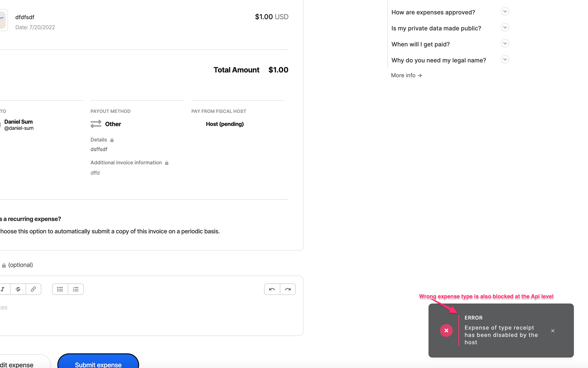Image resolution: width=588 pixels, height=368 pixels.
Task: Open the expense attachment thumbnail
Action: pyautogui.click(x=2, y=19)
